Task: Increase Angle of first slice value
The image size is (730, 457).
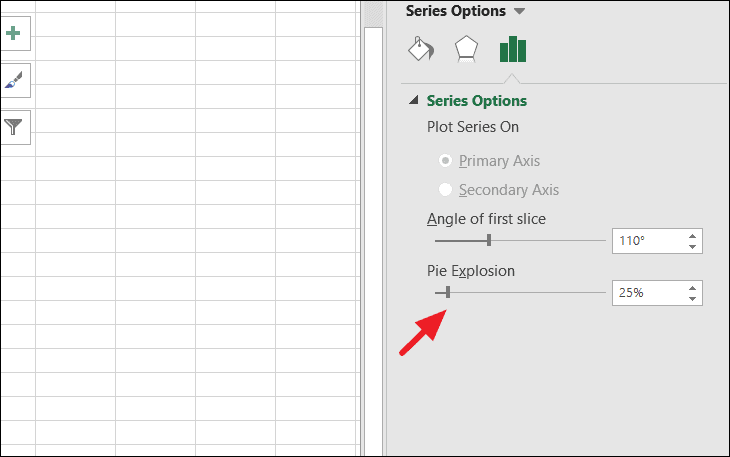Action: (x=692, y=236)
